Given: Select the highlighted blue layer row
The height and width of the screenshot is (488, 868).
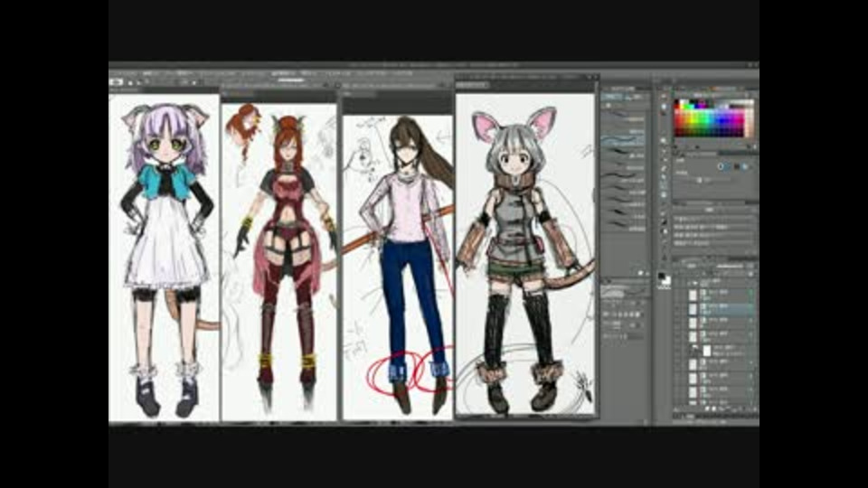Looking at the screenshot, I should (720, 308).
